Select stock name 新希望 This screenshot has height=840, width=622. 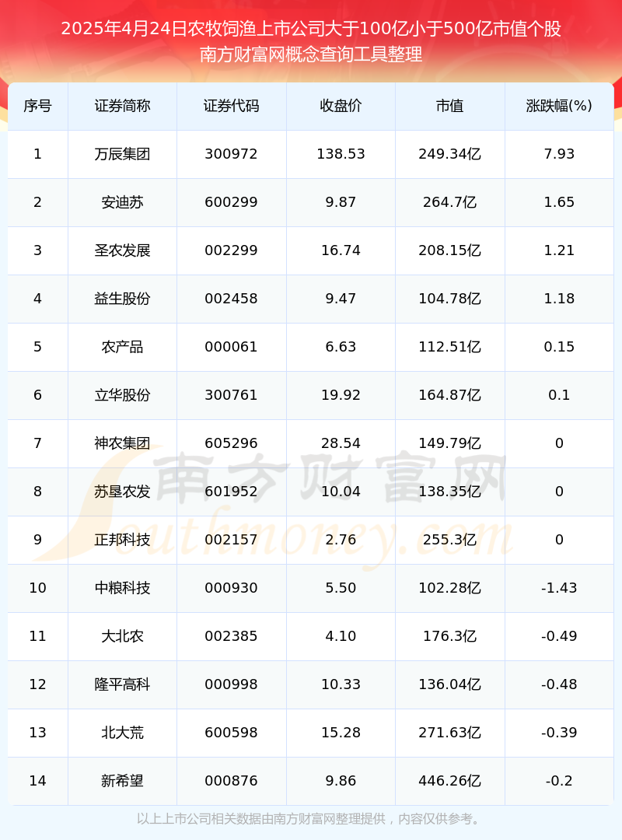122,781
